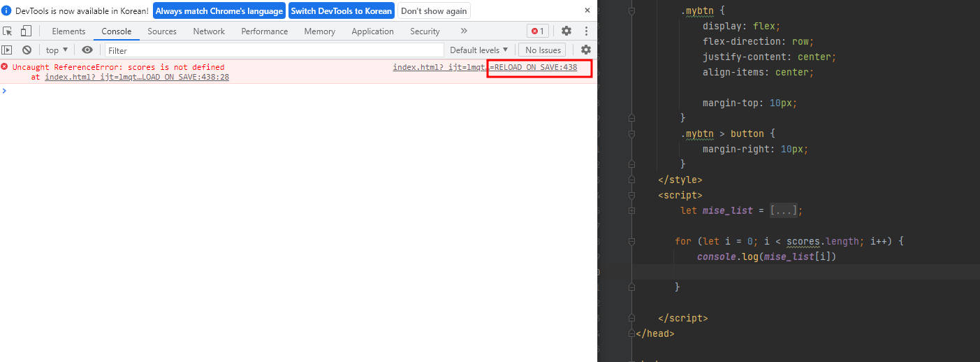Collapse the .mybtn > button rule fold marker
This screenshot has width=980, height=362.
[x=632, y=133]
